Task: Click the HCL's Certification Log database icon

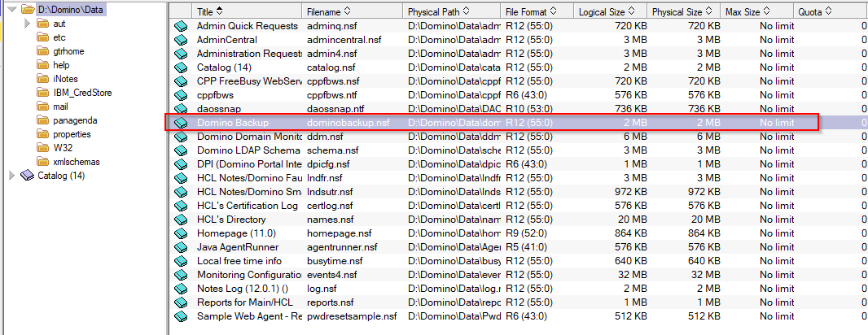Action: pyautogui.click(x=181, y=206)
